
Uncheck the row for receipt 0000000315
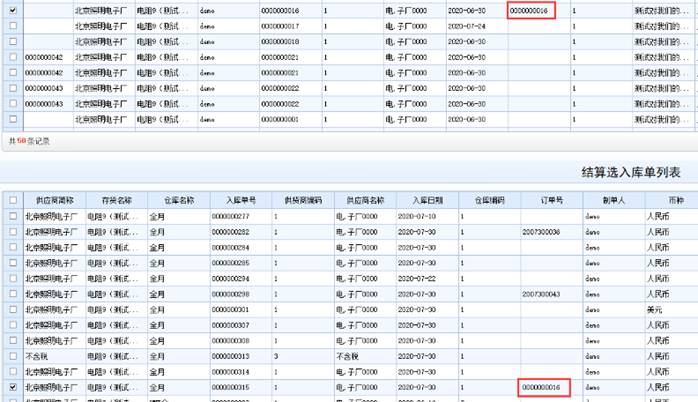click(x=13, y=386)
